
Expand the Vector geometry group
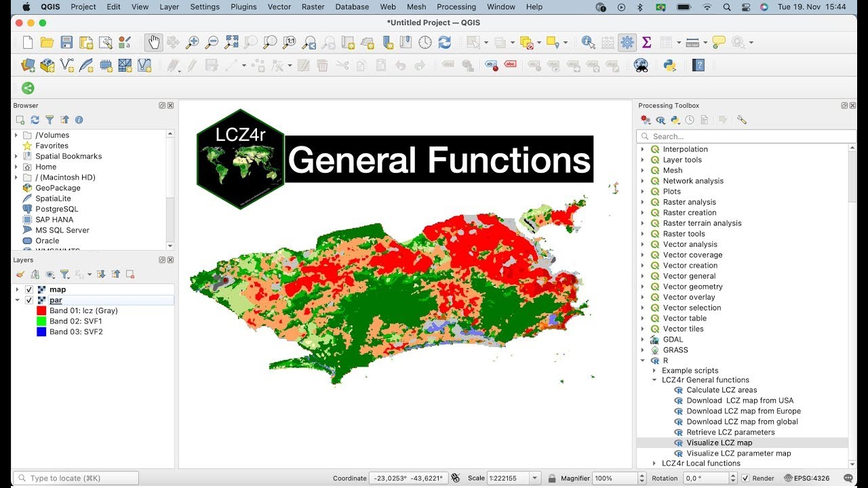[643, 287]
